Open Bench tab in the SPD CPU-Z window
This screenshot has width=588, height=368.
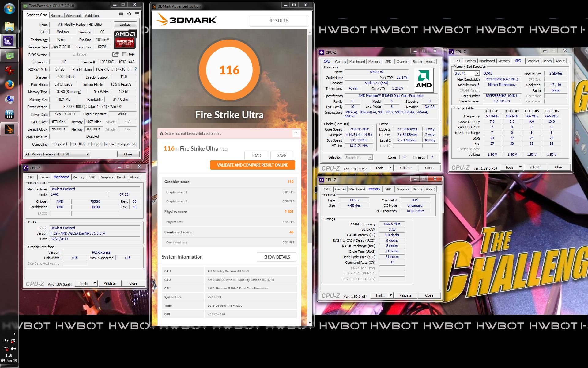pos(547,61)
